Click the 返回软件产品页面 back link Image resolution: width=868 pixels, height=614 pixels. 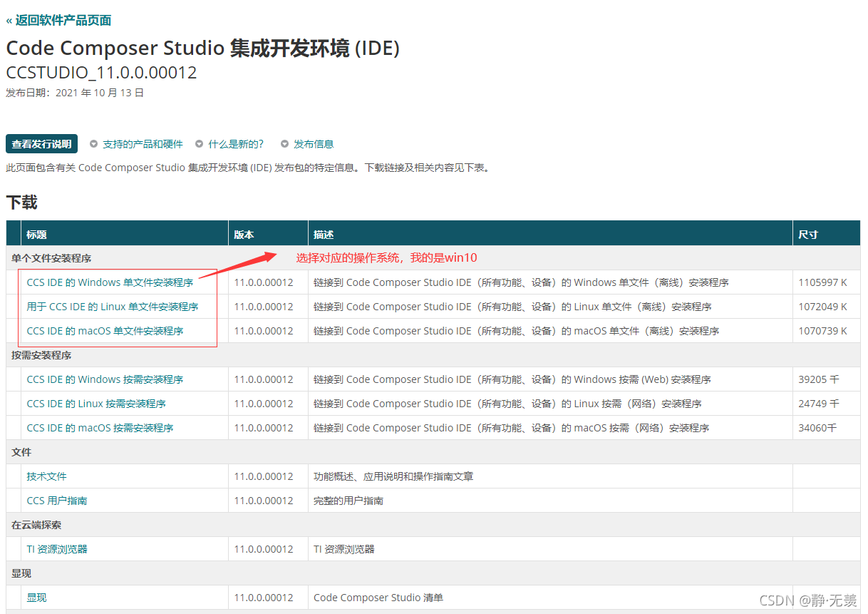point(58,20)
